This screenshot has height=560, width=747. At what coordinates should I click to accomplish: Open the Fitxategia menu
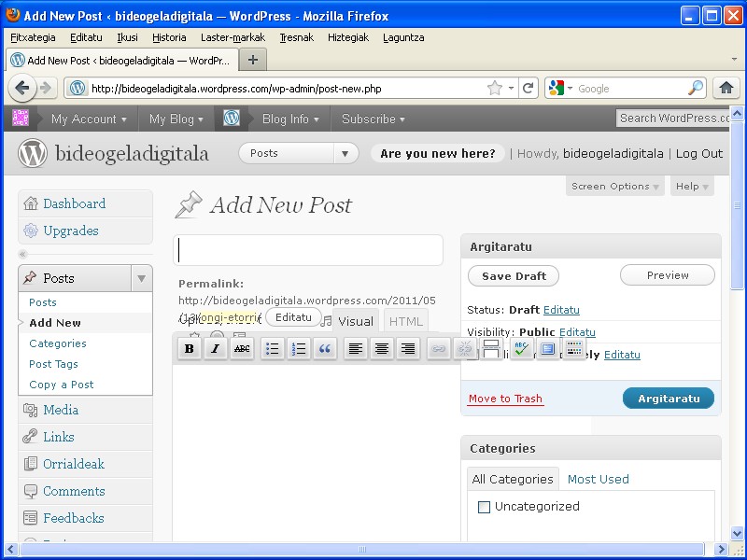click(33, 37)
